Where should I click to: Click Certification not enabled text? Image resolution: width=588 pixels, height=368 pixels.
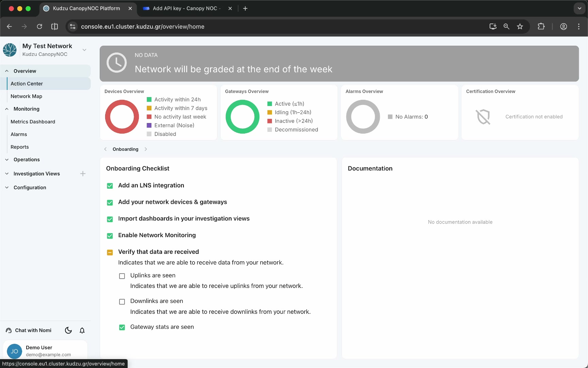point(534,117)
